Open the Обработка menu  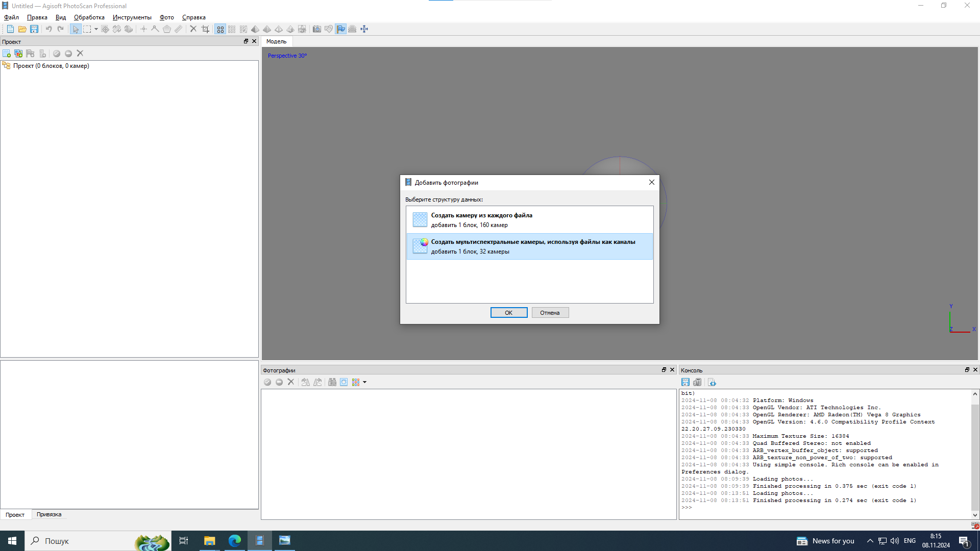pyautogui.click(x=89, y=17)
